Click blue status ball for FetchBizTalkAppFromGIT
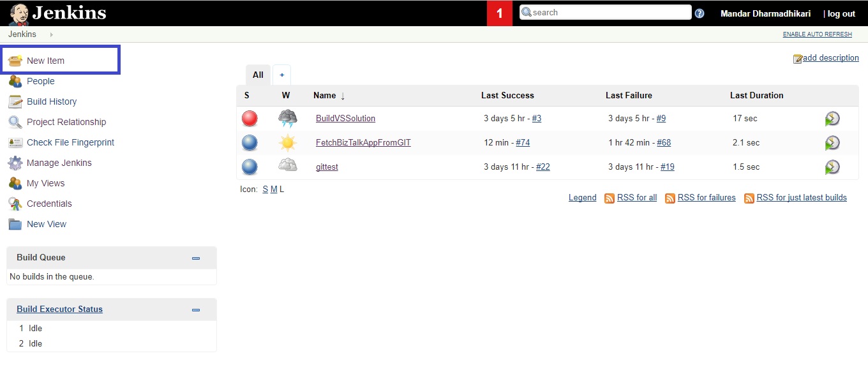Image resolution: width=868 pixels, height=365 pixels. (x=250, y=143)
